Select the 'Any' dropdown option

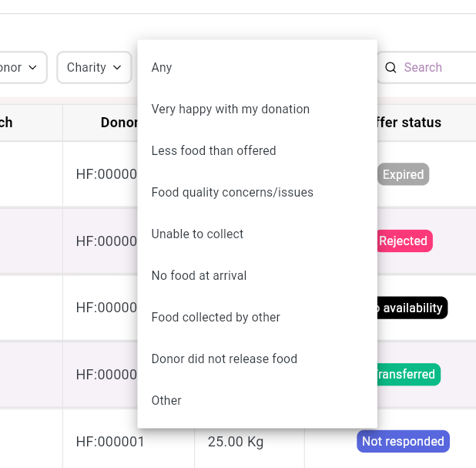162,67
